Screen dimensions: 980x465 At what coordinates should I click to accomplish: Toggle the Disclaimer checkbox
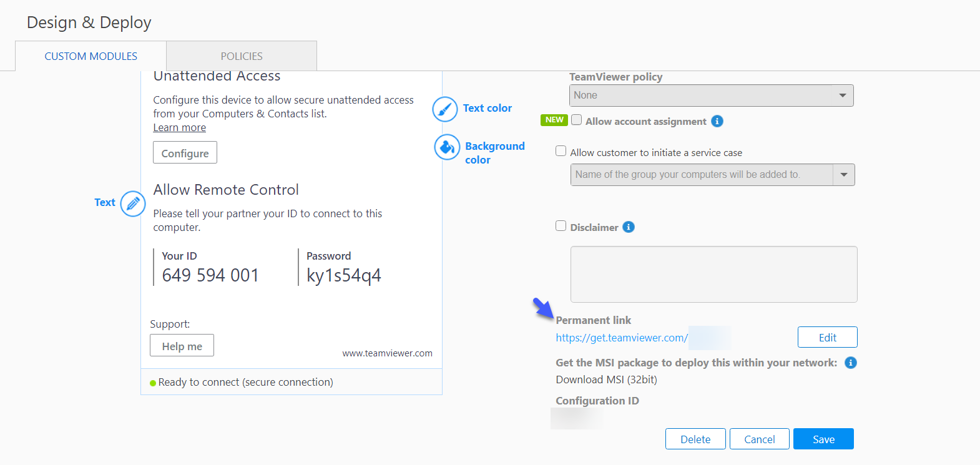click(561, 226)
